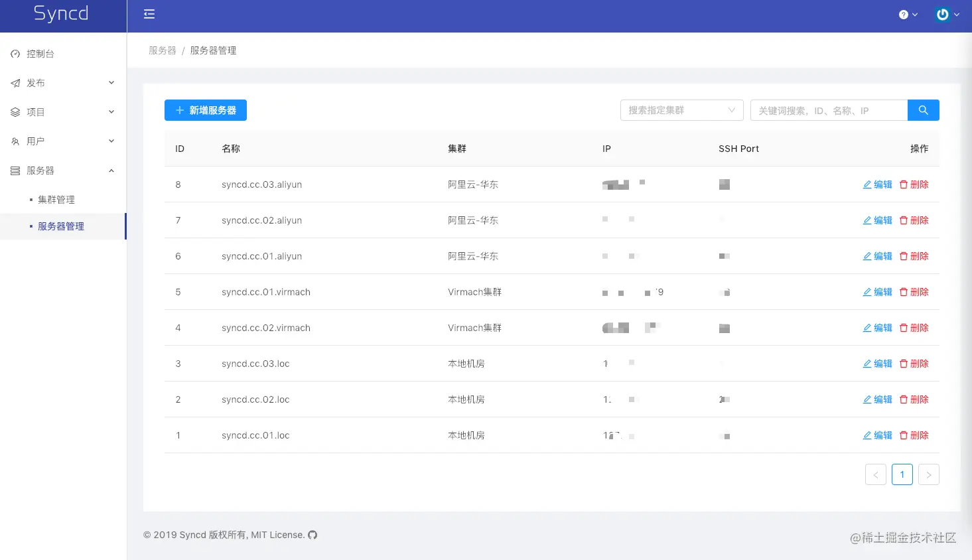Delete server syncd.cc.02.loc

point(914,399)
